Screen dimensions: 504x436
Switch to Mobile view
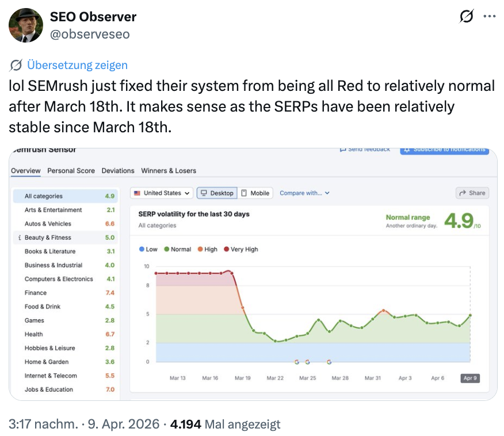click(x=255, y=193)
